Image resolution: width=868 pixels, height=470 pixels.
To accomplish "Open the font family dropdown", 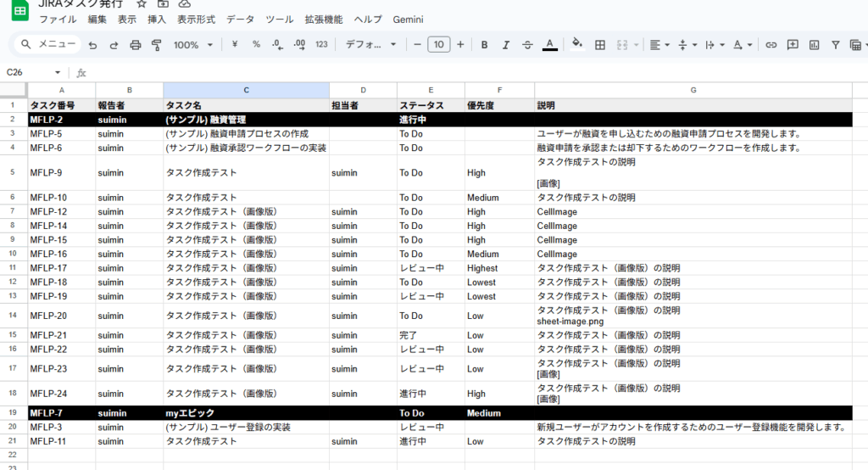I will click(370, 44).
